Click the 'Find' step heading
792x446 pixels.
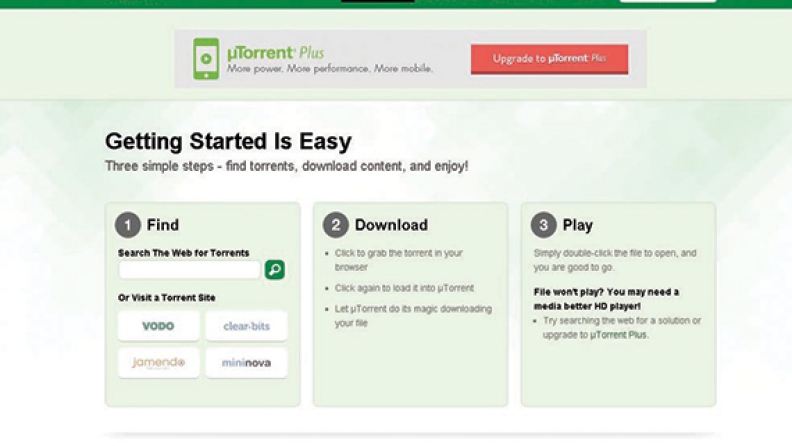coord(163,225)
